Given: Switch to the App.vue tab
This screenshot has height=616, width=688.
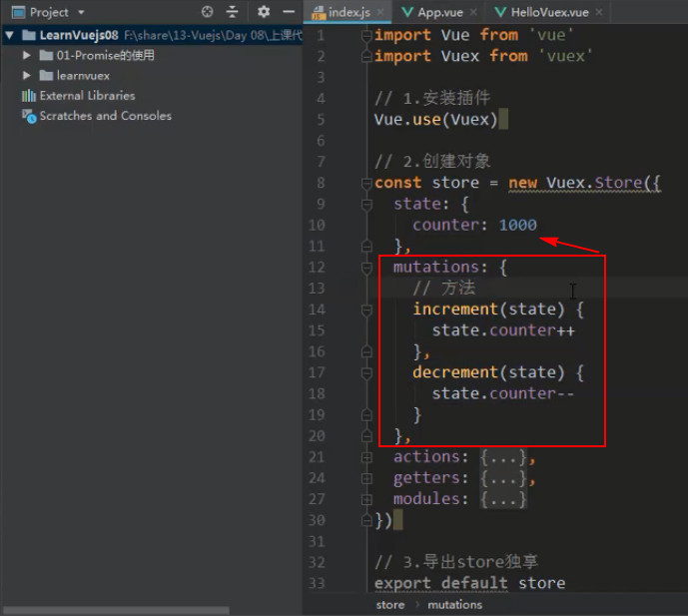Looking at the screenshot, I should tap(440, 12).
